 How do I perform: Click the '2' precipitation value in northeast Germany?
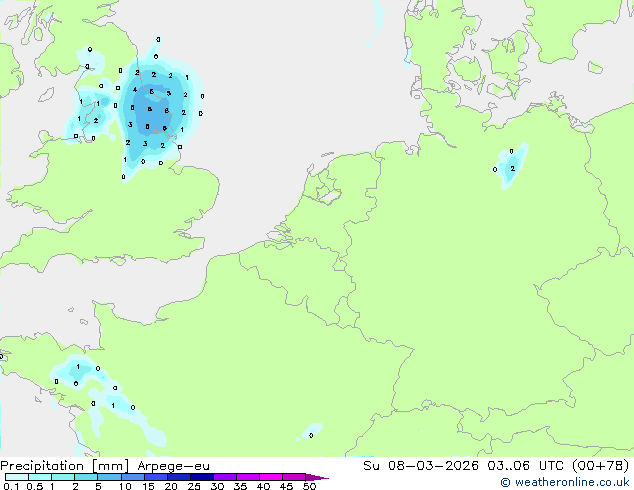tap(513, 169)
